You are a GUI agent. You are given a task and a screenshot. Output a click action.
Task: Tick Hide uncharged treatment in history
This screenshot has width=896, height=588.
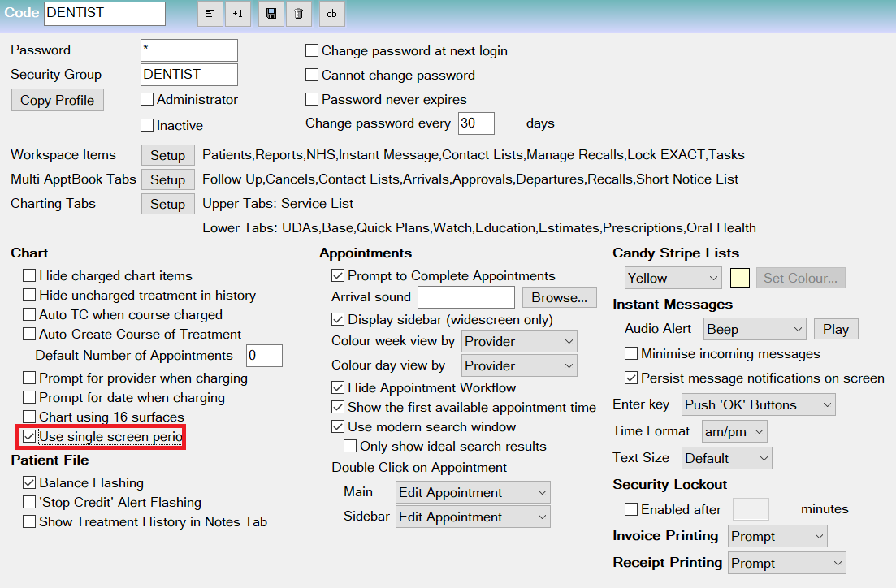coord(29,295)
